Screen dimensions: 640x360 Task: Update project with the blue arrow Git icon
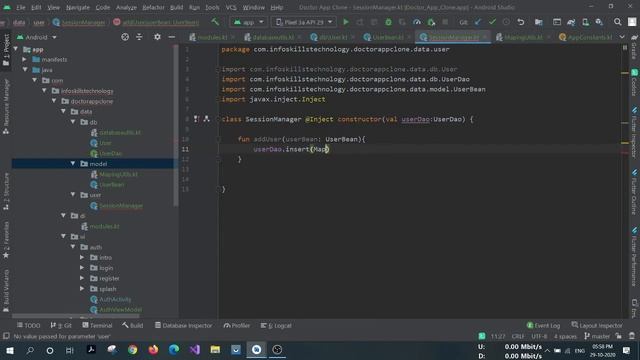pyautogui.click(x=478, y=22)
